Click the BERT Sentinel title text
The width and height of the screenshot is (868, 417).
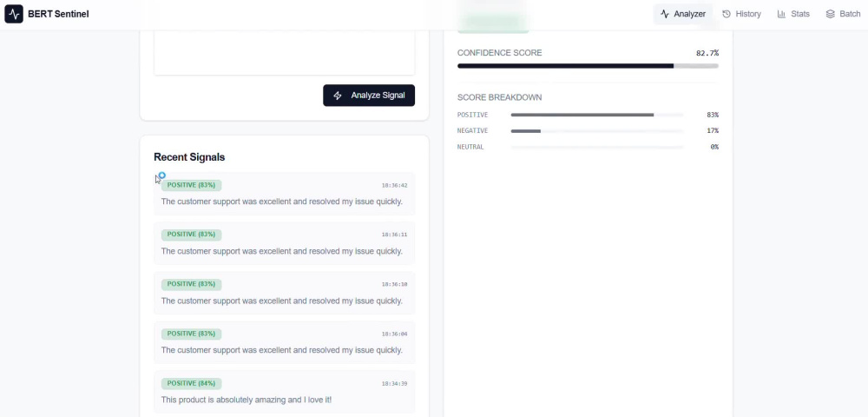point(58,14)
